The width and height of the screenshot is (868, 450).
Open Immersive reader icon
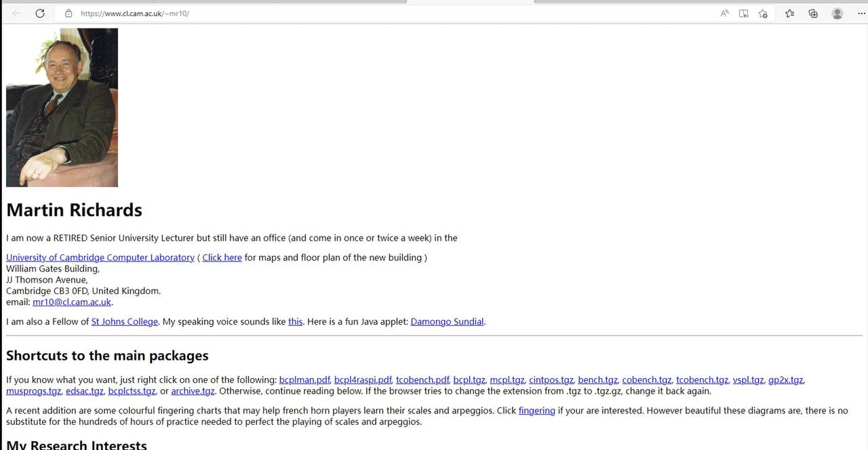click(x=744, y=13)
